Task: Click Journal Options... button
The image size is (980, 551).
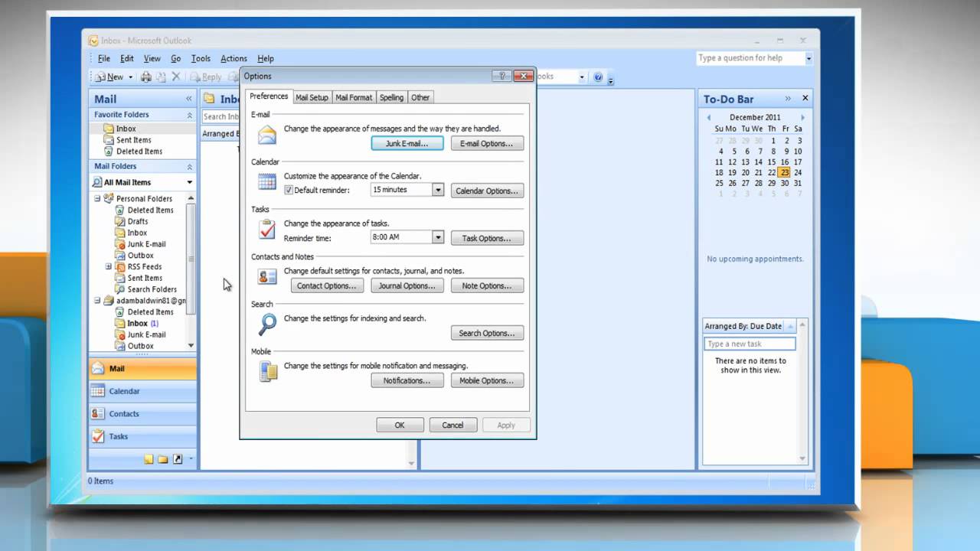Action: (407, 285)
